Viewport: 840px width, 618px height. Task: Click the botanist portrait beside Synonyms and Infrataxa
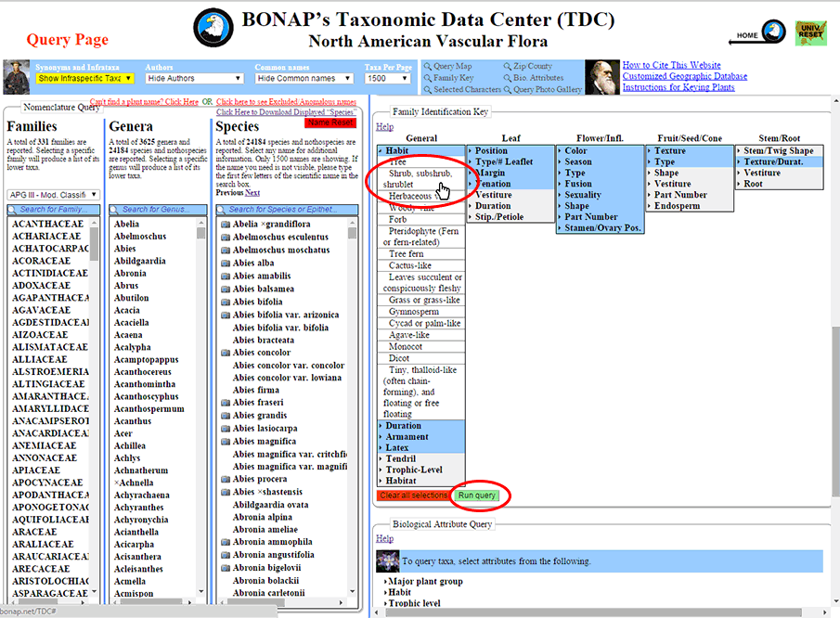(17, 77)
